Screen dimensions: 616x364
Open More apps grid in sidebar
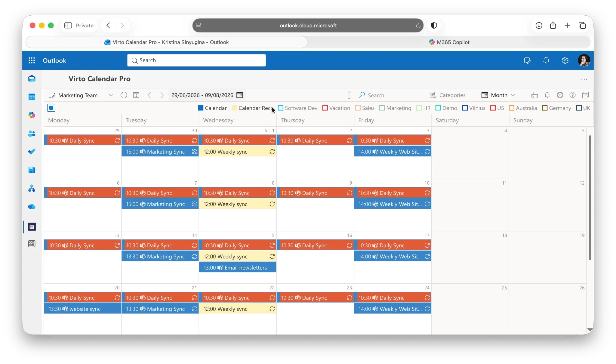[32, 244]
